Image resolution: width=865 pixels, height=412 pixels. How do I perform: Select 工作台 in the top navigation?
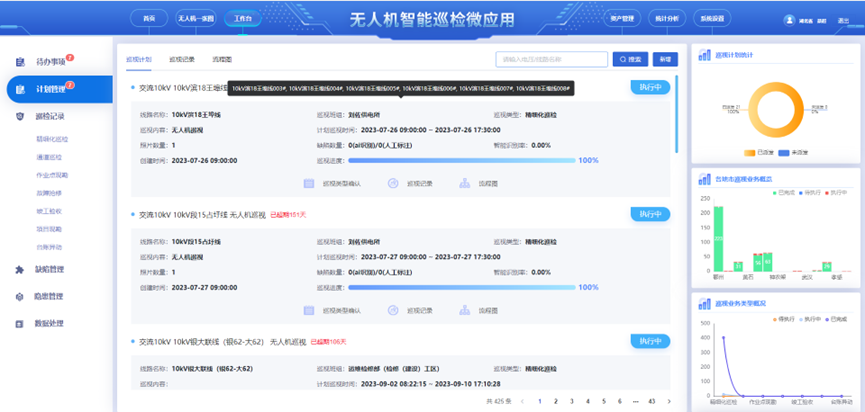243,18
